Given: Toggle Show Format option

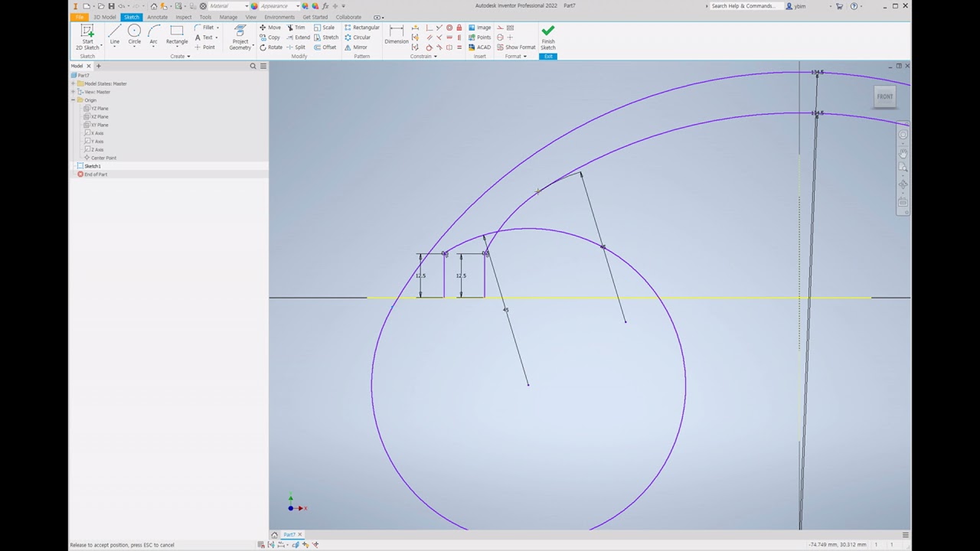Looking at the screenshot, I should tap(516, 47).
